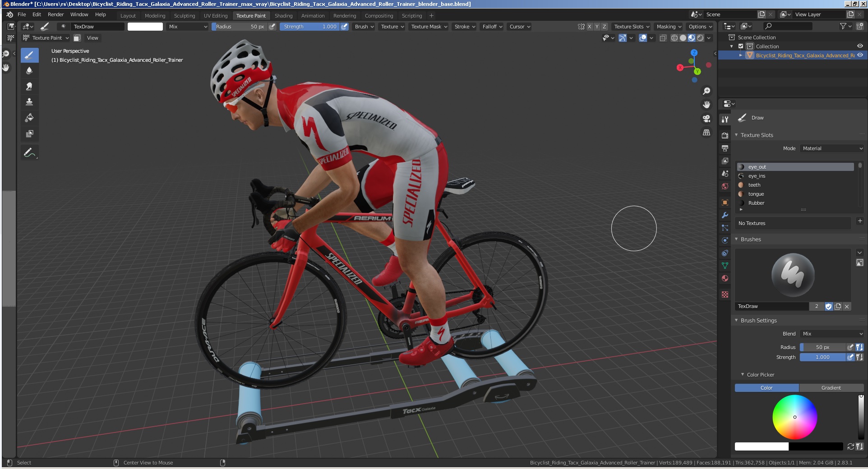
Task: Open Scene properties tab
Action: click(x=725, y=173)
